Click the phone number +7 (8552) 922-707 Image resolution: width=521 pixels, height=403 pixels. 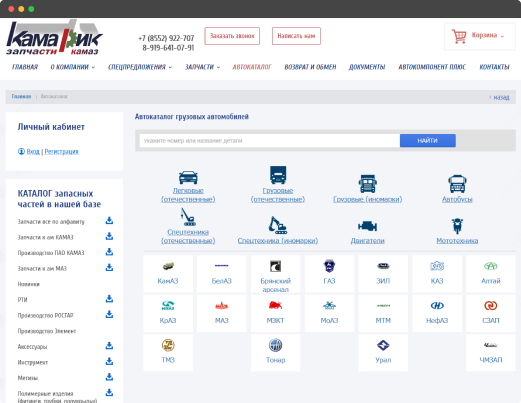[x=166, y=38]
